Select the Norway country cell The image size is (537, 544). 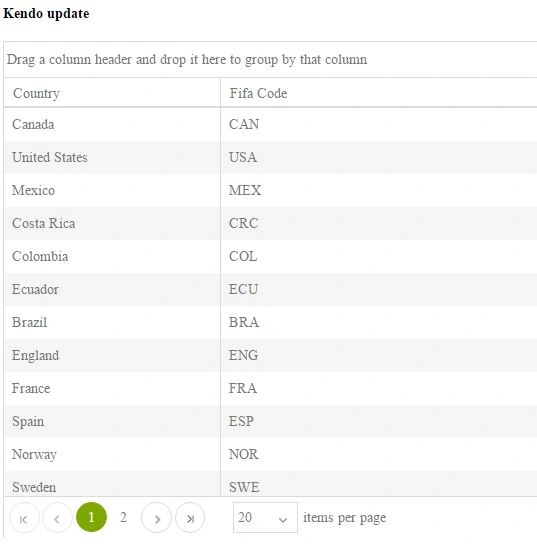[x=112, y=454]
